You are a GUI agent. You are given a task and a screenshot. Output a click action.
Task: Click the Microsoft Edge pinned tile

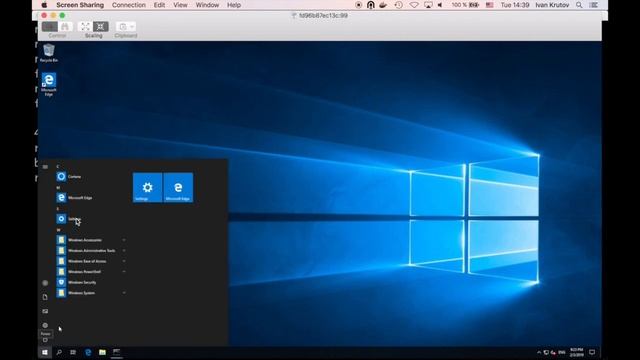[178, 187]
